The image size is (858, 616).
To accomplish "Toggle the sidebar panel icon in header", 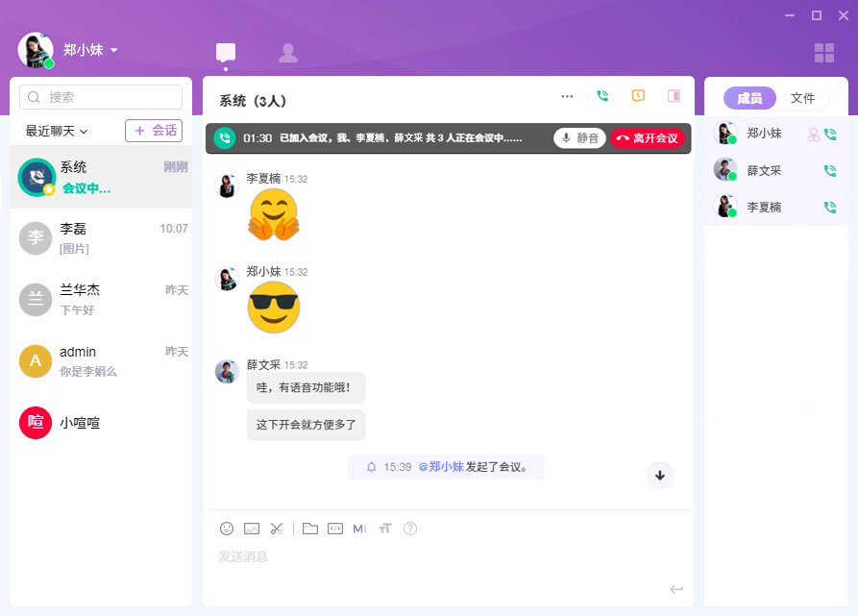I will 674,96.
